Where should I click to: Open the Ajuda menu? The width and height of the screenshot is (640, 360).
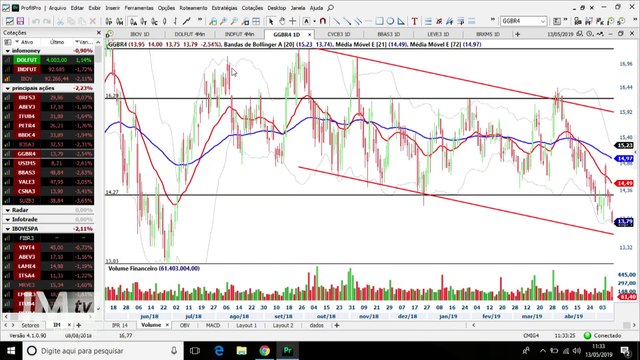click(x=316, y=8)
